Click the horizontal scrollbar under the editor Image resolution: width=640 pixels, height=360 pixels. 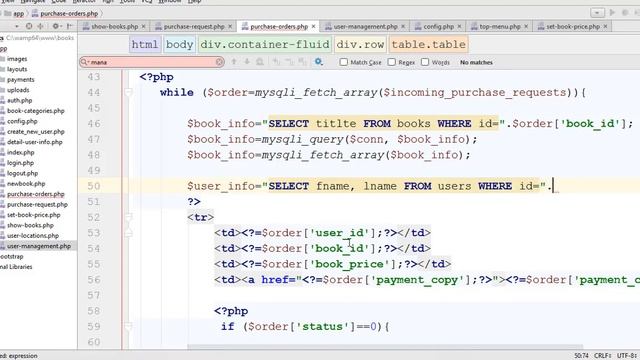pyautogui.click(x=385, y=347)
